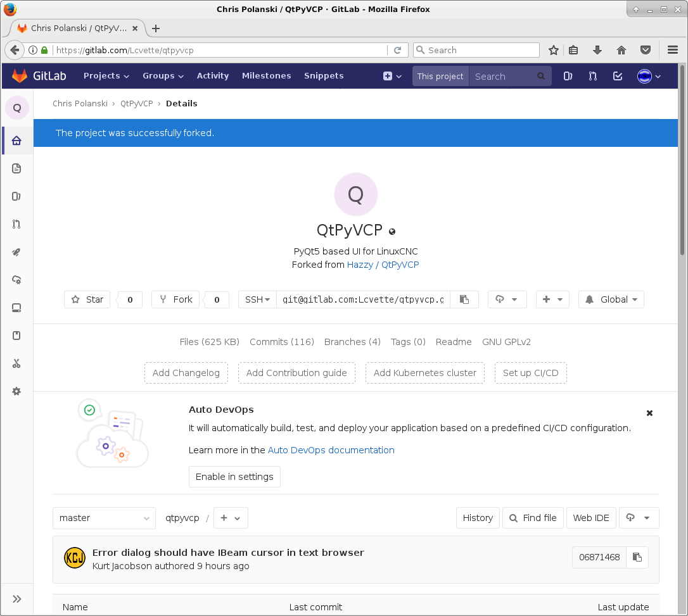Copy the SSH clone URL to clipboard
688x616 pixels.
click(464, 299)
